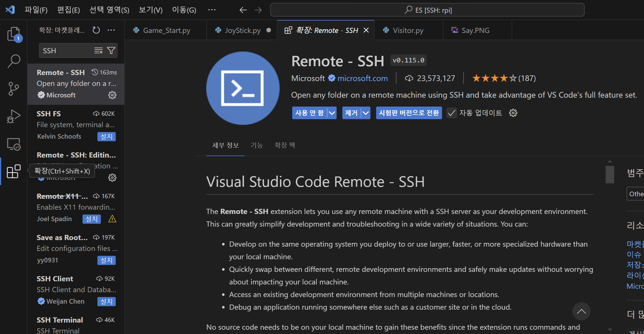Open the Selection menu
644x334 pixels.
tap(109, 10)
